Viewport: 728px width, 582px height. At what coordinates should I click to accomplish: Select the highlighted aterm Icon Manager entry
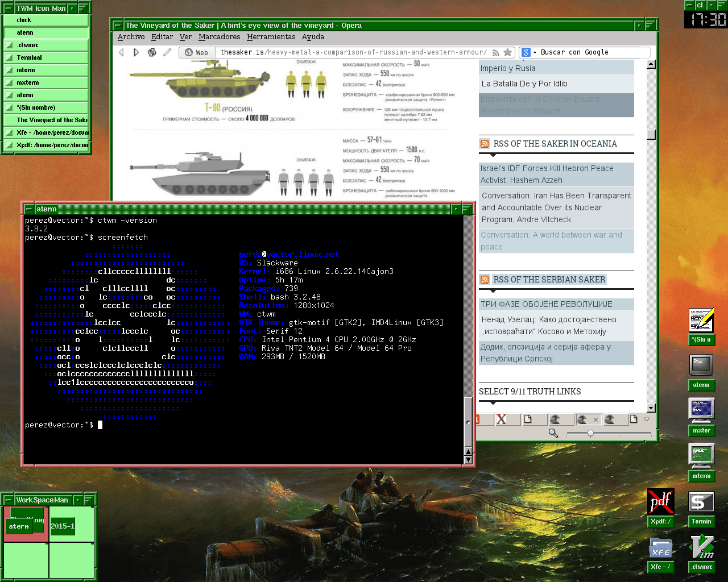coord(46,32)
